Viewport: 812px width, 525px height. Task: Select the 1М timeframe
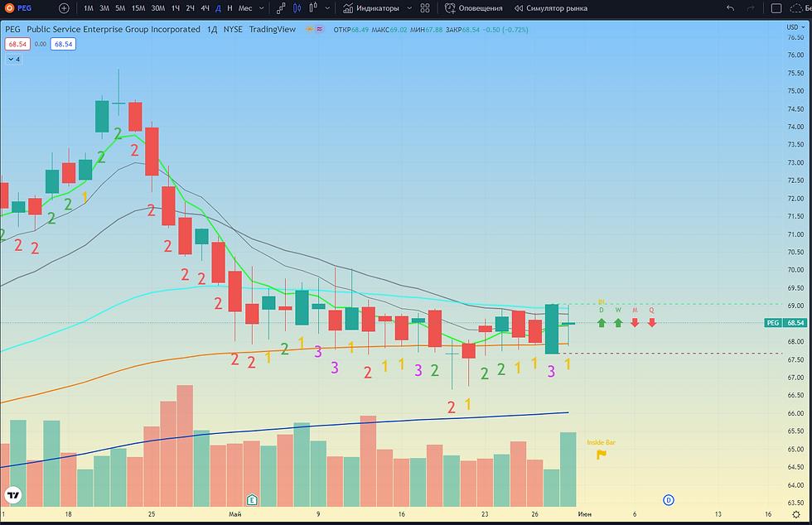(89, 8)
